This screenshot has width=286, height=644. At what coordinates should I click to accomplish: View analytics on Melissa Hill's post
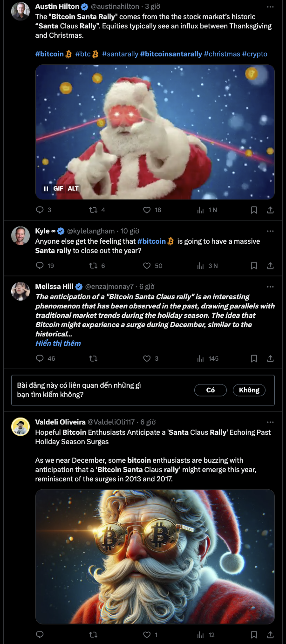[201, 358]
